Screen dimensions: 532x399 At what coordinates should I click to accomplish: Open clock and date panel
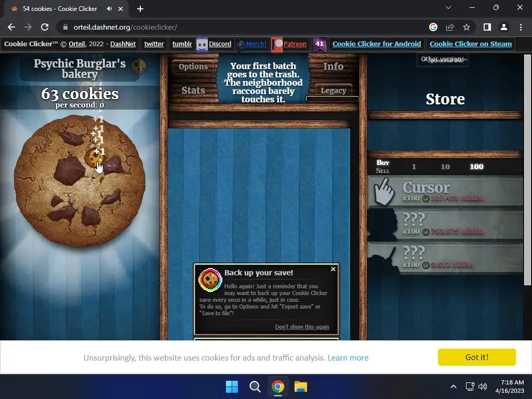pos(510,387)
